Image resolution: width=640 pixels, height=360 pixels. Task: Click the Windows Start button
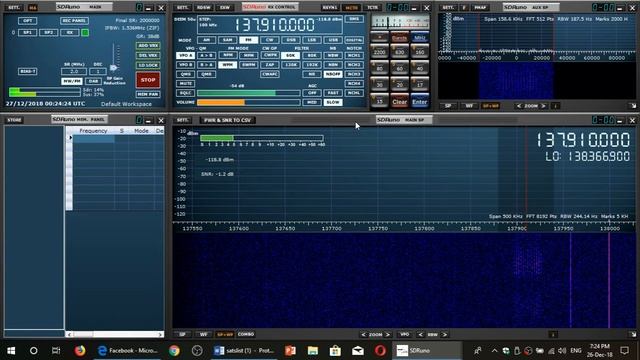click(x=11, y=350)
